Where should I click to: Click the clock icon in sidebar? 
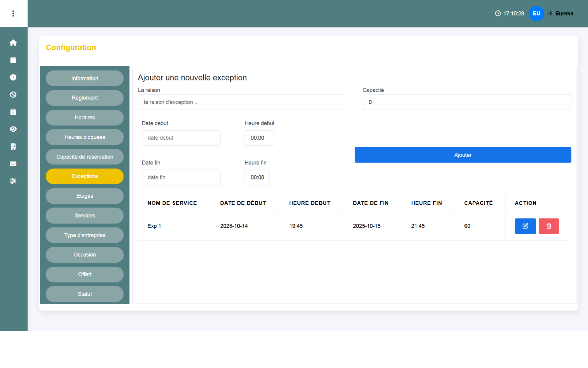coord(13,77)
